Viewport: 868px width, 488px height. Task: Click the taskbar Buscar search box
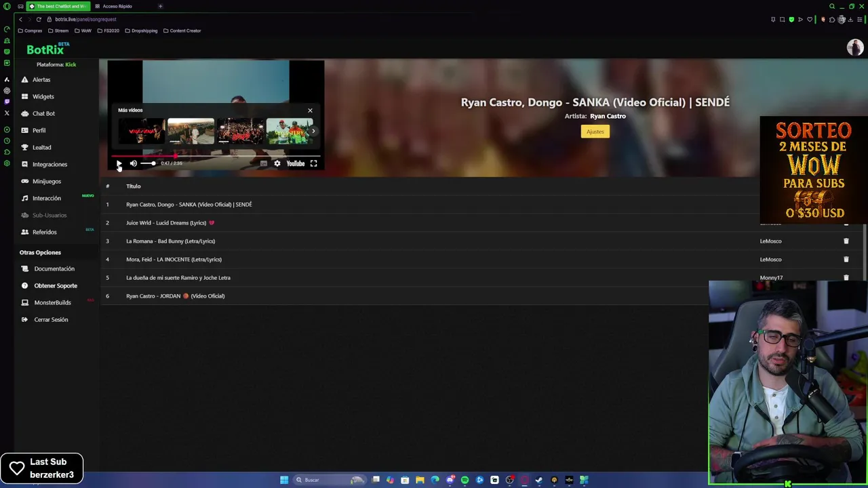click(x=328, y=480)
